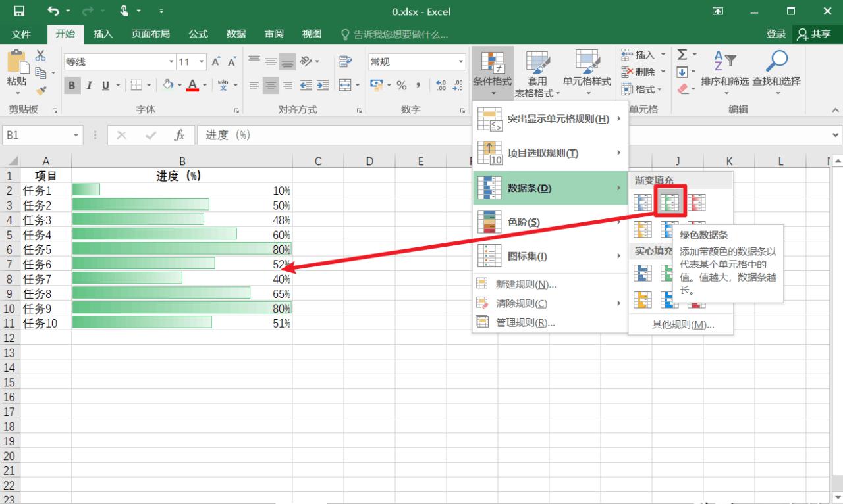
Task: Toggle center horizontal alignment
Action: 271,85
